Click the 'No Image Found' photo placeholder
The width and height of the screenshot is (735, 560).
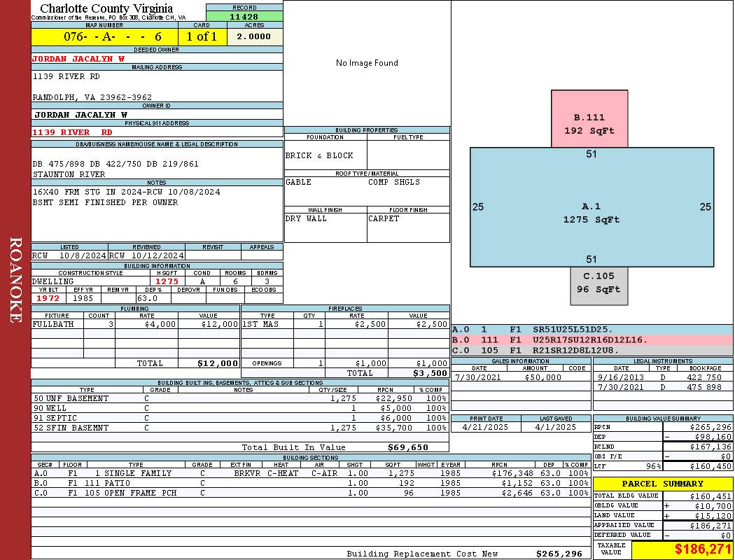click(x=367, y=63)
